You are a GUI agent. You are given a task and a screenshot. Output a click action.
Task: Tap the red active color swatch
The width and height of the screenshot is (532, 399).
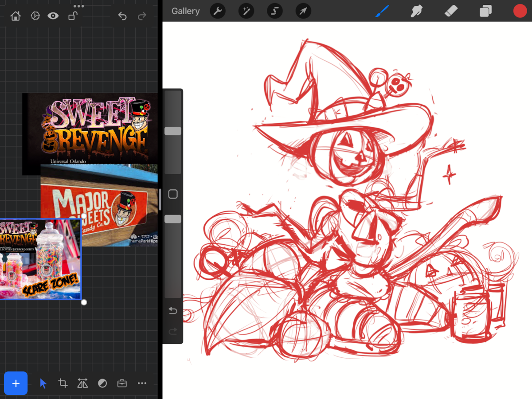click(x=520, y=11)
